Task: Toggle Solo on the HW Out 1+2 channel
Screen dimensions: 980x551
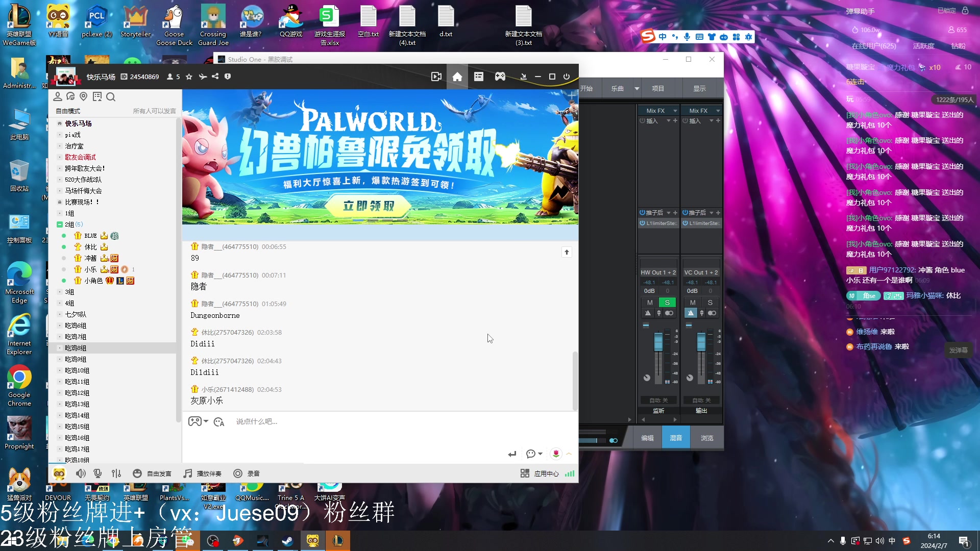Action: click(x=667, y=302)
